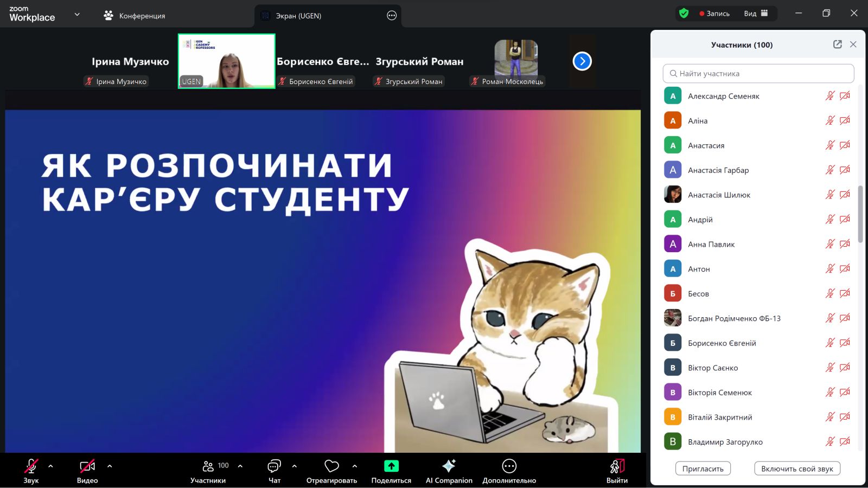
Task: Pop out the Participants panel
Action: (838, 44)
